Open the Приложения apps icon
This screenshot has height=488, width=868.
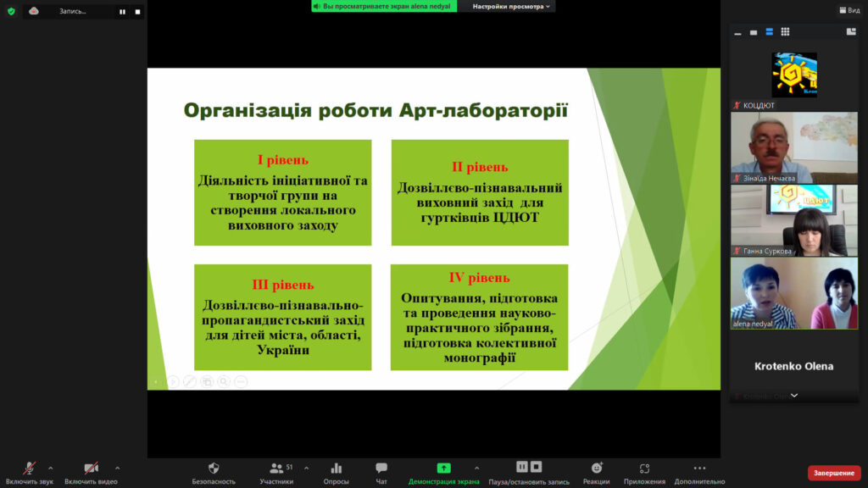point(644,468)
